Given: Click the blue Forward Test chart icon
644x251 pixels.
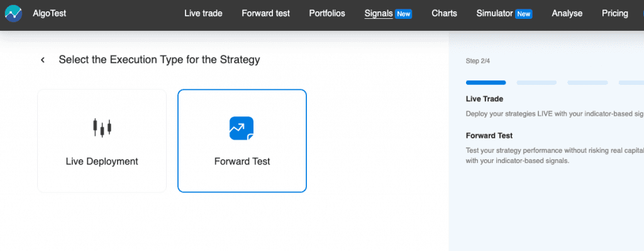Looking at the screenshot, I should 241,128.
